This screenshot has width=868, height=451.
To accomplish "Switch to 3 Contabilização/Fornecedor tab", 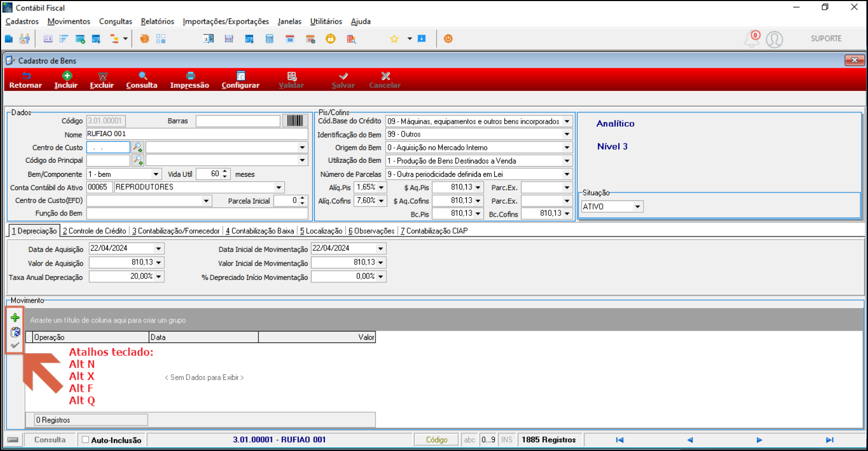I will click(176, 231).
